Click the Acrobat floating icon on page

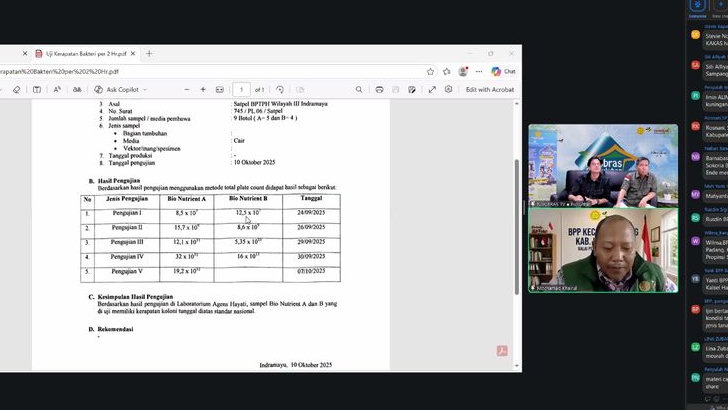(502, 351)
